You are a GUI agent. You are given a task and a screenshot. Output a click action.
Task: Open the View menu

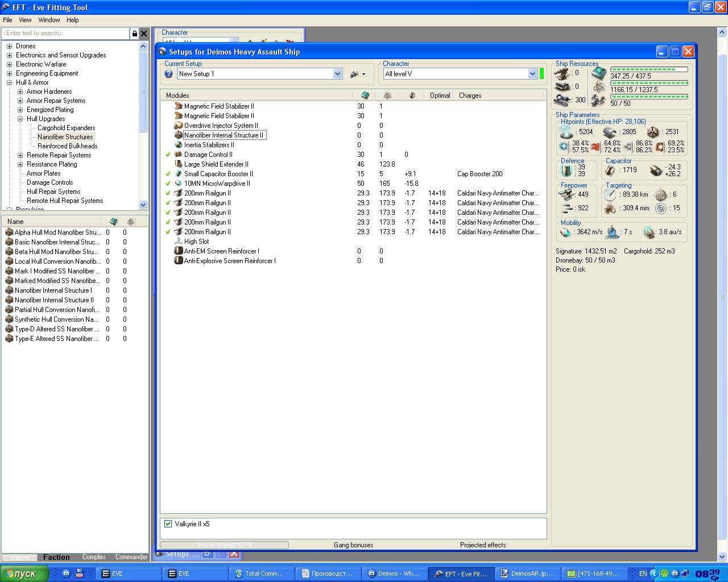pos(25,20)
